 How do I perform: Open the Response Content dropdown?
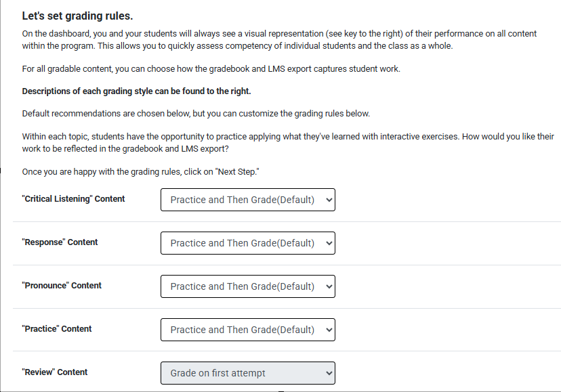pos(247,242)
